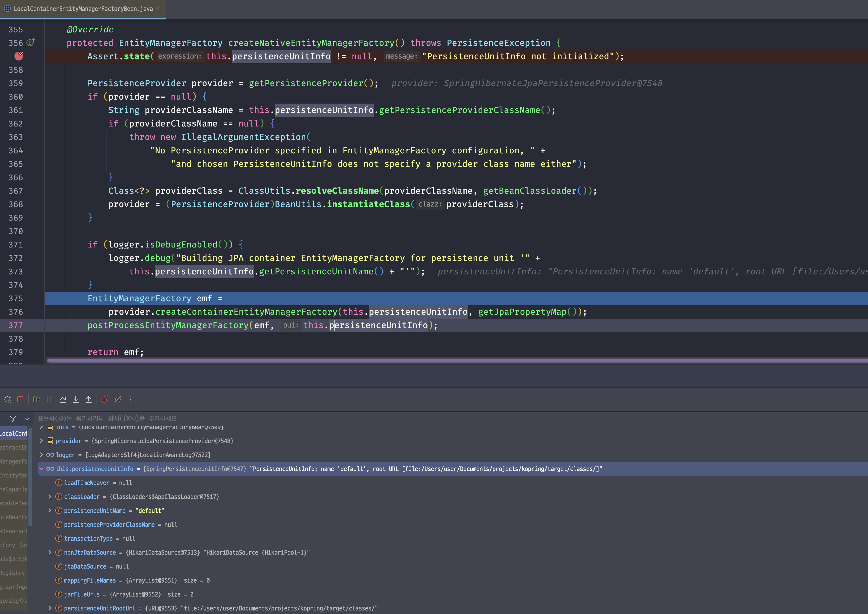The height and width of the screenshot is (614, 868).
Task: Collapse the this.persistenceUnitInfo node
Action: [x=41, y=469]
